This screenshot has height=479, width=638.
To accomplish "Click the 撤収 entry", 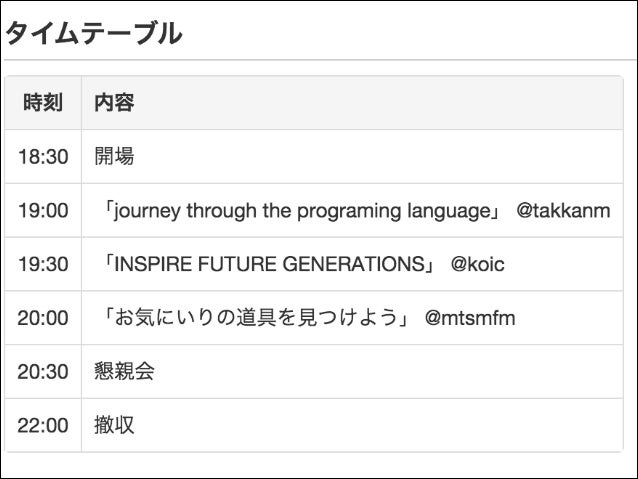I will click(x=114, y=425).
